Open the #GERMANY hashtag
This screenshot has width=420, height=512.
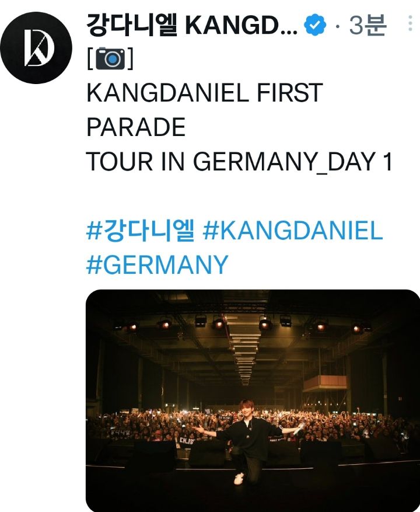157,264
